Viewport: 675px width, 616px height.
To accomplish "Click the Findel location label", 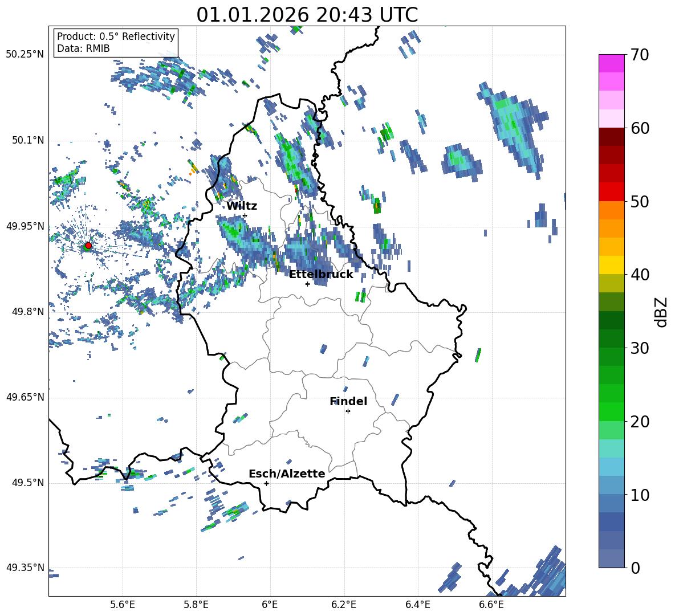I will [x=348, y=401].
